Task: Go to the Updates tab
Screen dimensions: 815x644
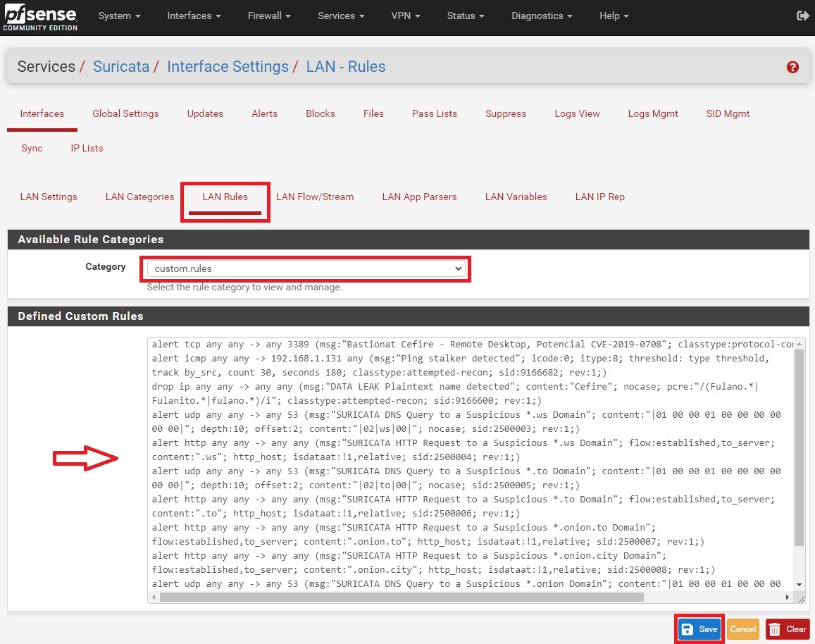Action: tap(205, 114)
